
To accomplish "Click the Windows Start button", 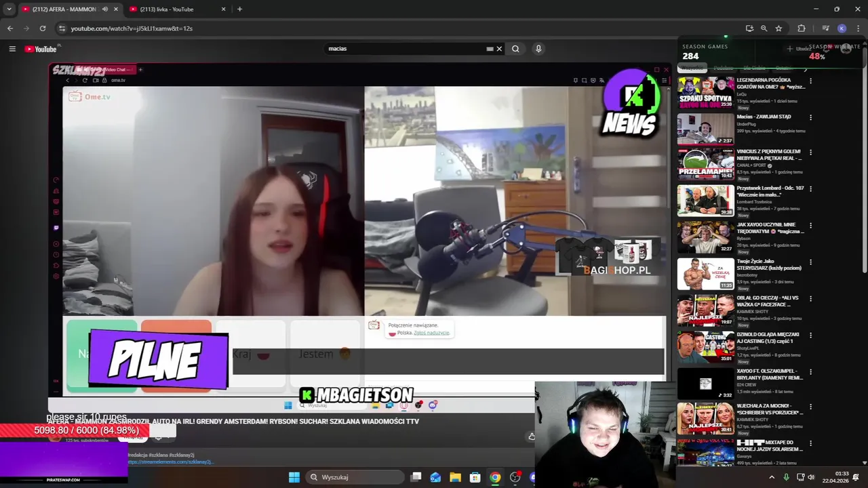I will pyautogui.click(x=294, y=477).
